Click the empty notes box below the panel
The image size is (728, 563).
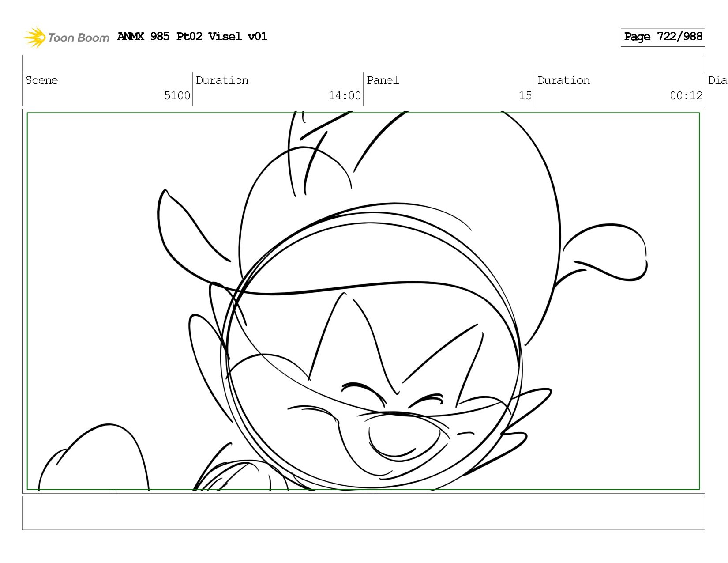(x=363, y=513)
